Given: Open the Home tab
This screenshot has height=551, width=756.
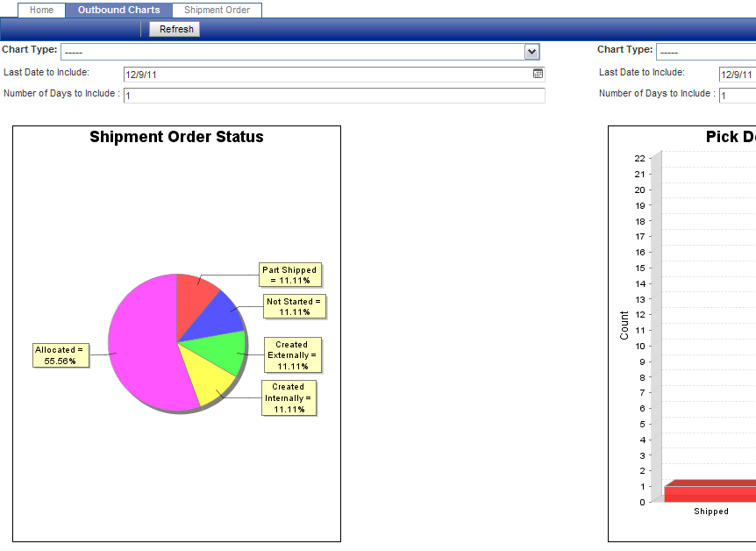Looking at the screenshot, I should 41,11.
